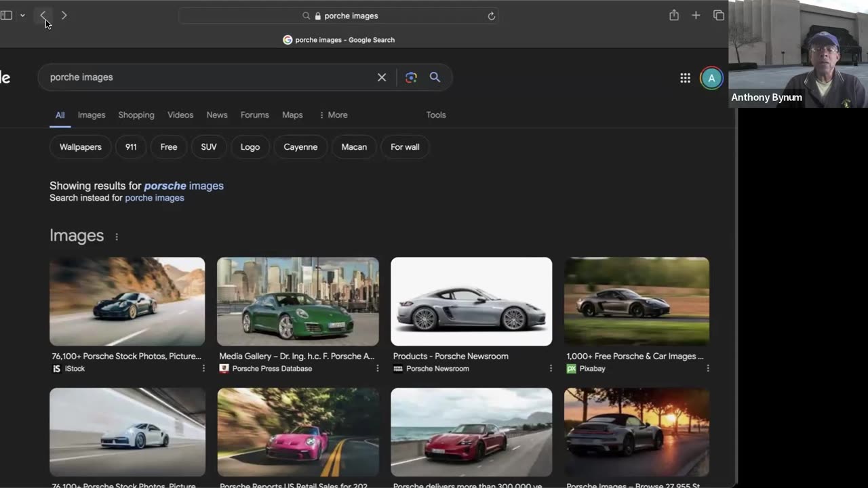Open the green Porsche Press Database thumbnail
868x488 pixels.
298,301
